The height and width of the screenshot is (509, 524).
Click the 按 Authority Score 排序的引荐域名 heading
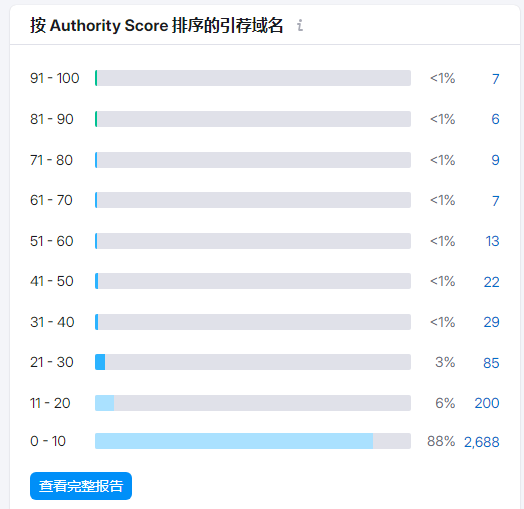click(x=157, y=25)
